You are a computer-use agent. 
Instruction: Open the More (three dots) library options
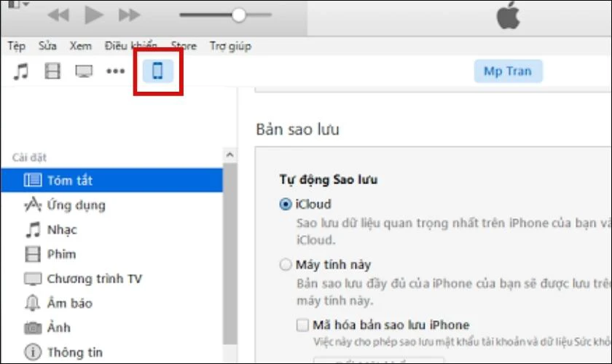point(116,71)
